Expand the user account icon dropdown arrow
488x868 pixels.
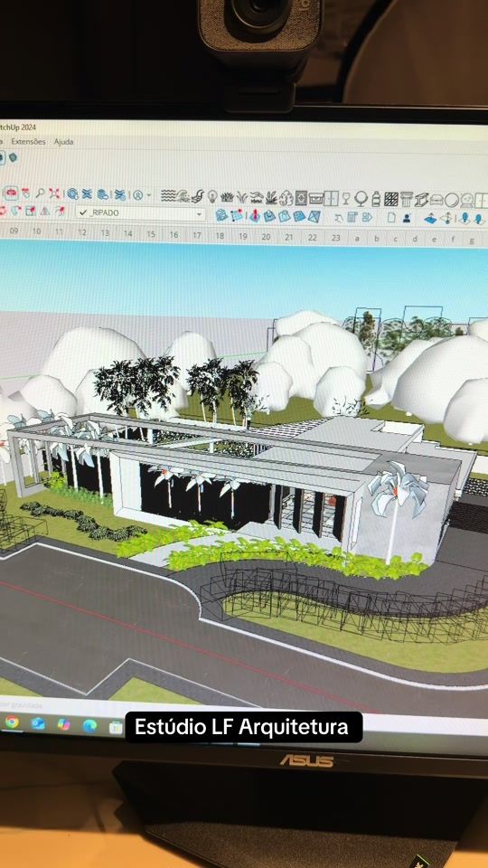[x=149, y=195]
